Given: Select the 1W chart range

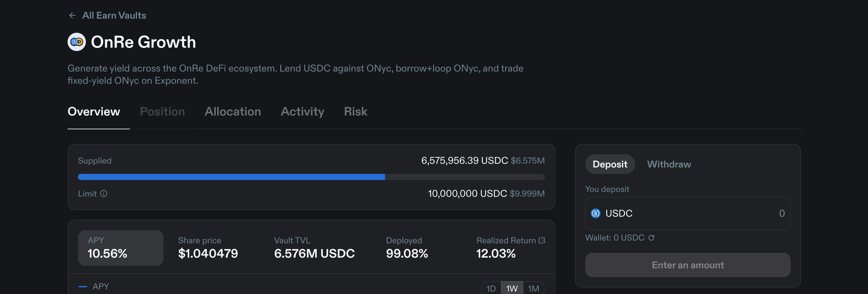Looking at the screenshot, I should click(512, 288).
